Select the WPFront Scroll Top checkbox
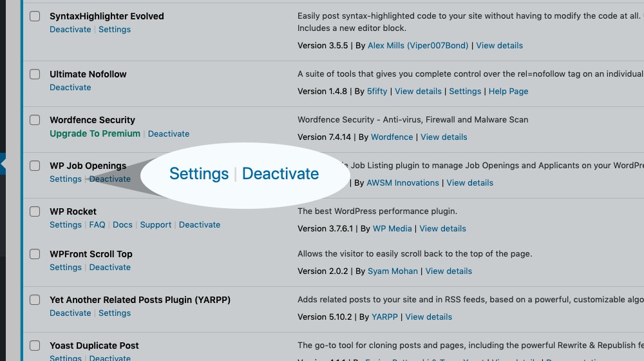 coord(35,254)
